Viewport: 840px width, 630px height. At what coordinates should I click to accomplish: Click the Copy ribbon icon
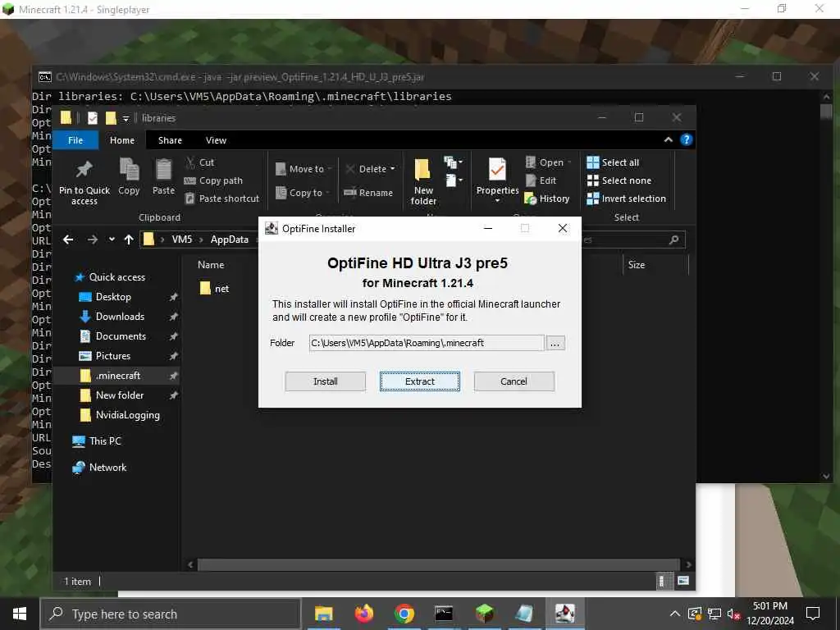click(129, 176)
